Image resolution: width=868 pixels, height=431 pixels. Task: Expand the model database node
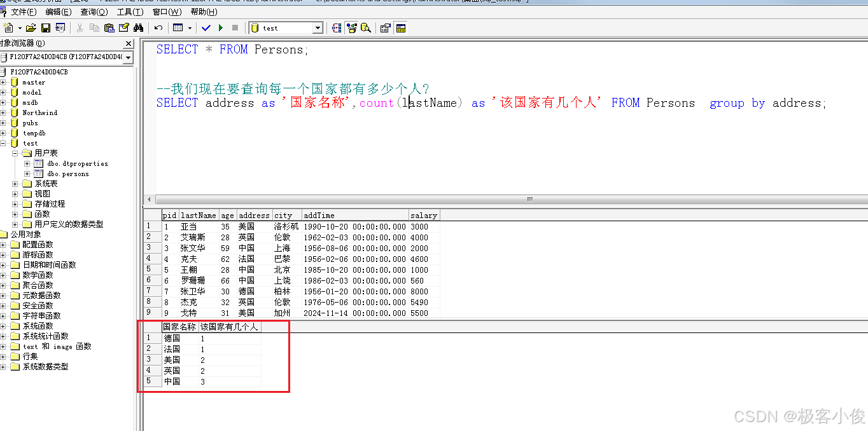coord(4,92)
